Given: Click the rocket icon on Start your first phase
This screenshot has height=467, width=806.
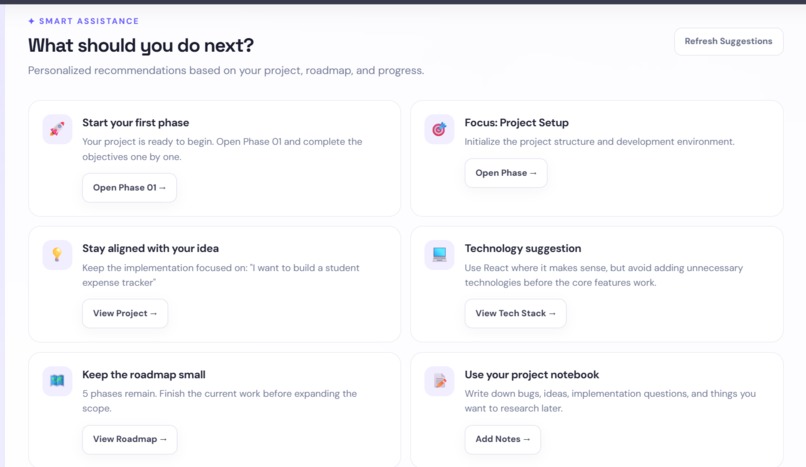Looking at the screenshot, I should click(57, 129).
